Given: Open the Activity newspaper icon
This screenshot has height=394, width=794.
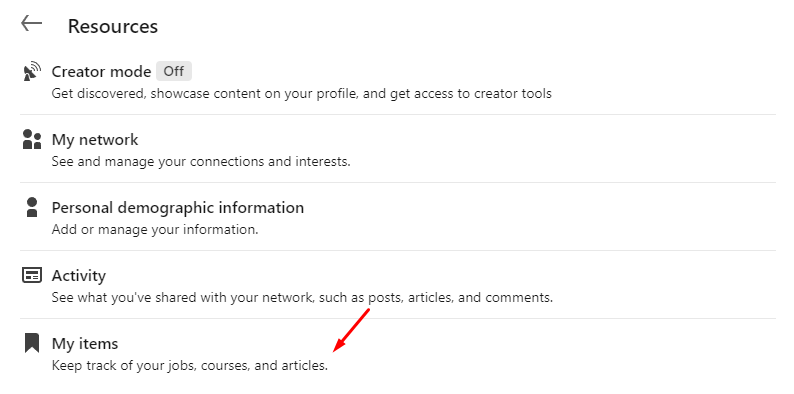Looking at the screenshot, I should [32, 275].
